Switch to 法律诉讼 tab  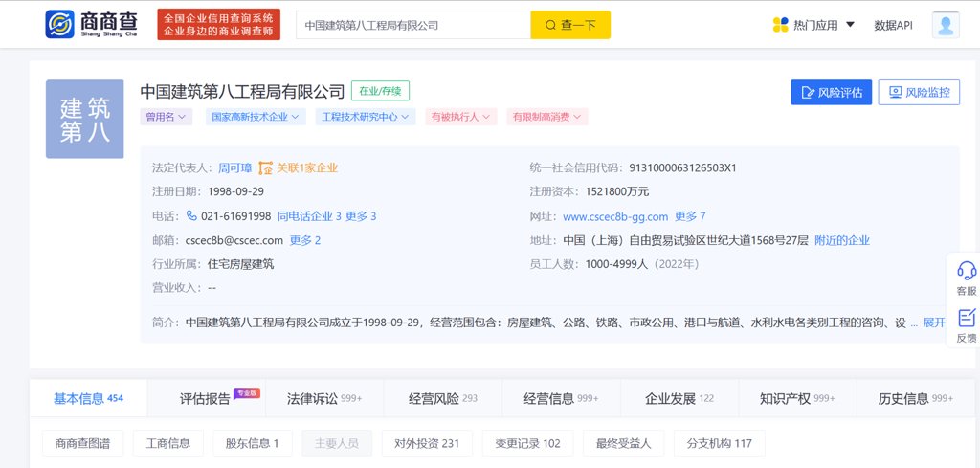pyautogui.click(x=324, y=399)
